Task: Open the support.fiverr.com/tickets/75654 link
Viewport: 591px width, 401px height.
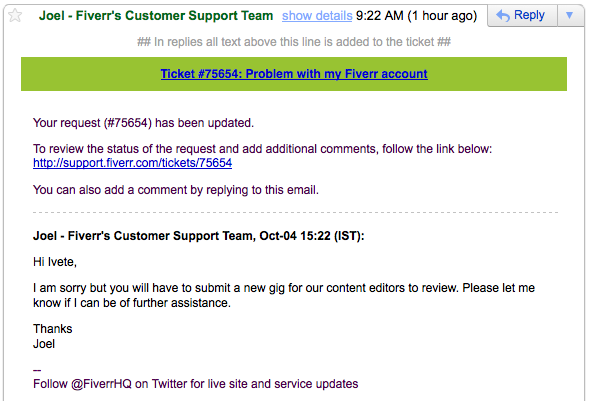Action: tap(132, 163)
